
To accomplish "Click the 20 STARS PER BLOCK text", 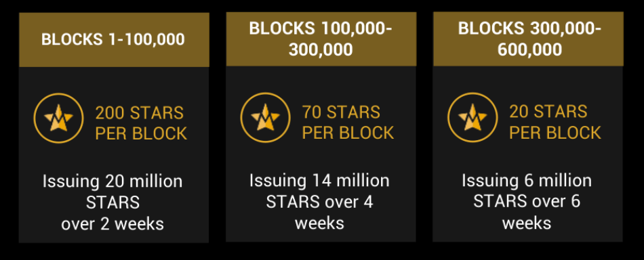I will click(555, 122).
